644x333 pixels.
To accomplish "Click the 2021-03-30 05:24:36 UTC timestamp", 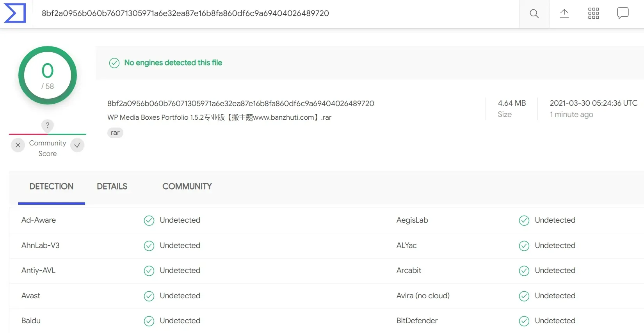I will click(x=594, y=103).
